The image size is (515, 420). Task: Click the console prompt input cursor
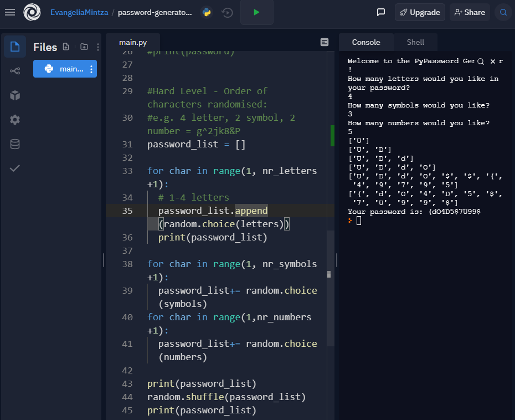coord(359,221)
